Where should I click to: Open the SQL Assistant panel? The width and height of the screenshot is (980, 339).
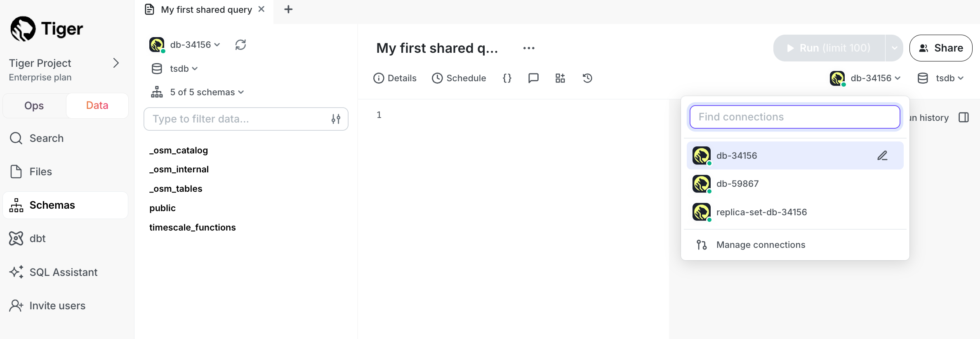(63, 272)
